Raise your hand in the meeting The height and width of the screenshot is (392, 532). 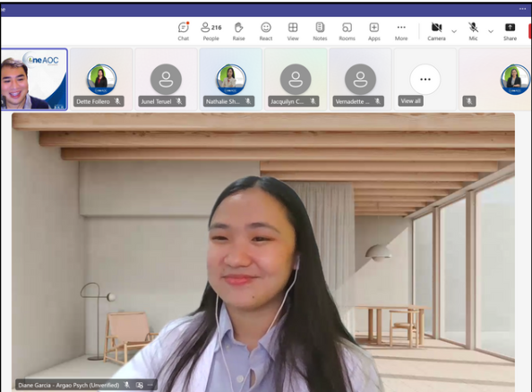(238, 31)
